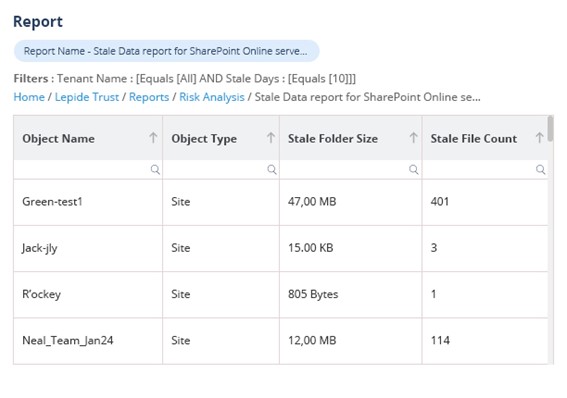Select the R'ockey site row

click(x=281, y=295)
